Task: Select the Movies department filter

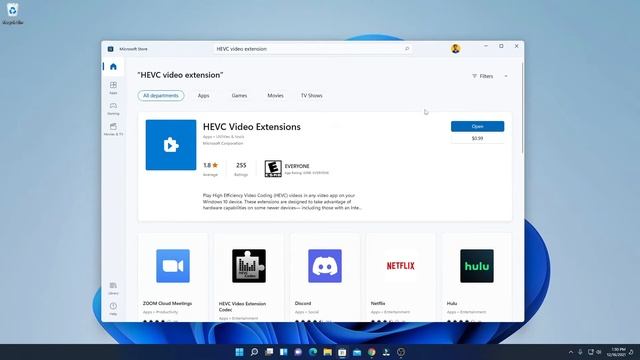Action: click(x=275, y=96)
